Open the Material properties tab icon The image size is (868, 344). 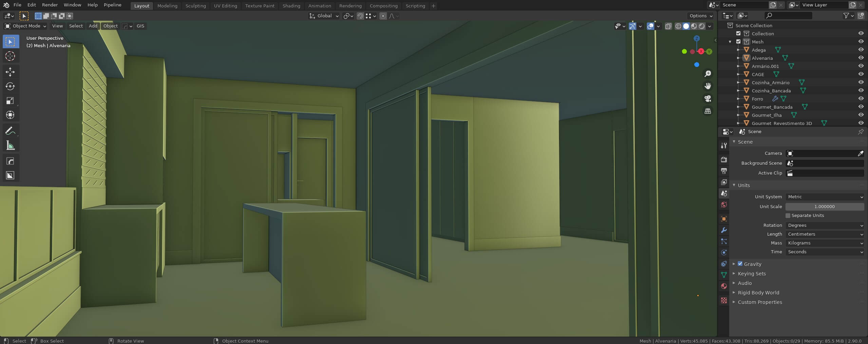pyautogui.click(x=724, y=286)
